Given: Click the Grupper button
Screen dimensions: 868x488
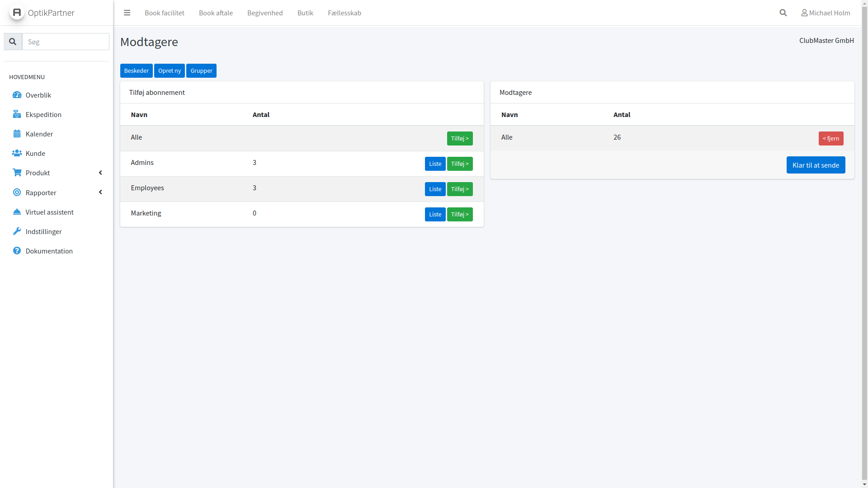Looking at the screenshot, I should 201,70.
